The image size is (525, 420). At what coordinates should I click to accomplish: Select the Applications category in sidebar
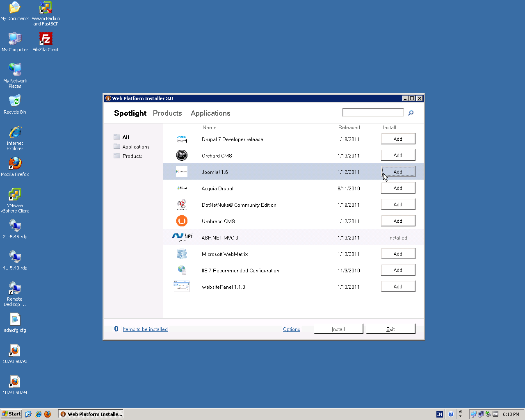[132, 146]
